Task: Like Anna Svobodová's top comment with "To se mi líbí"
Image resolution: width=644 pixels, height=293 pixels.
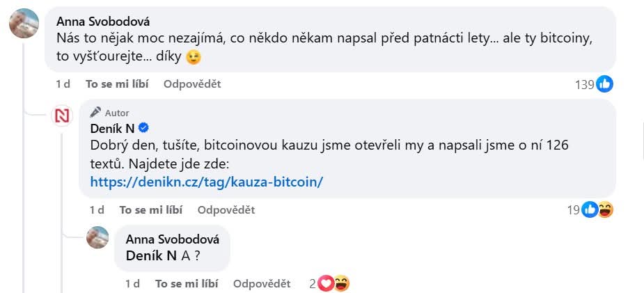Action: click(117, 84)
